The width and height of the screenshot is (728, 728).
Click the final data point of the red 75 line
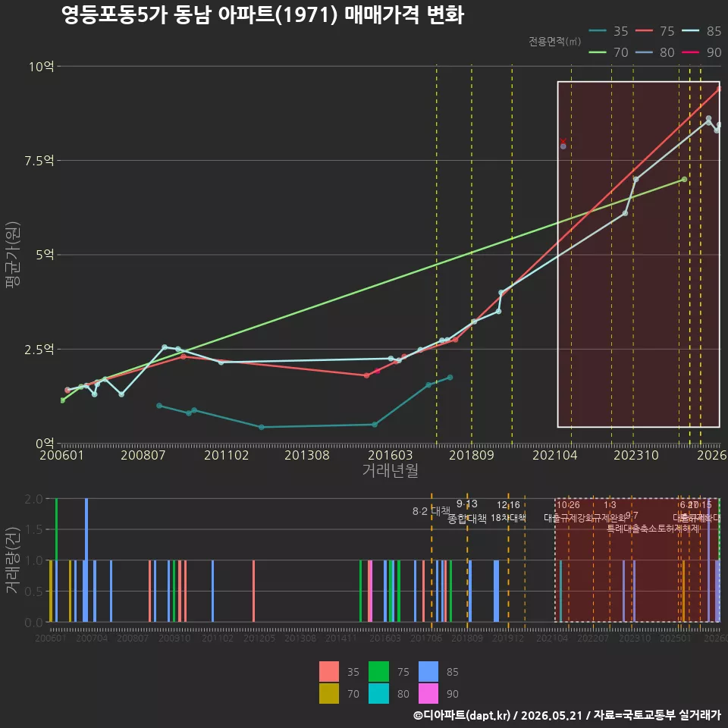coord(719,88)
